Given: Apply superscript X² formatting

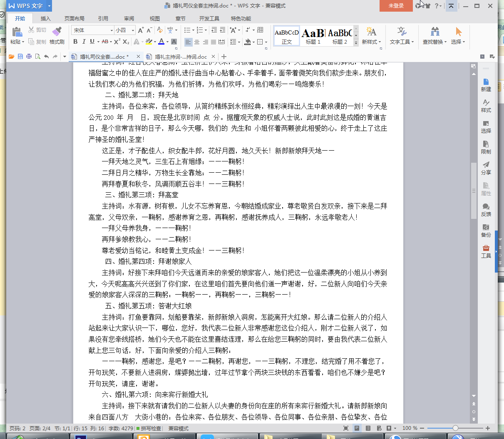Looking at the screenshot, I should [117, 42].
